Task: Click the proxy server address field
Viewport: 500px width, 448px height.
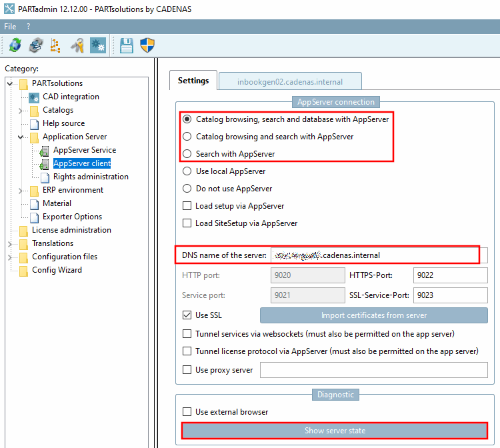Action: tap(374, 370)
